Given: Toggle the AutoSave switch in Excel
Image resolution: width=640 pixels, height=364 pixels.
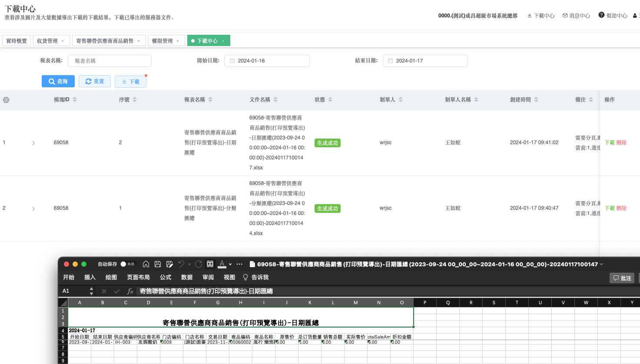Looking at the screenshot, I should pyautogui.click(x=127, y=264).
